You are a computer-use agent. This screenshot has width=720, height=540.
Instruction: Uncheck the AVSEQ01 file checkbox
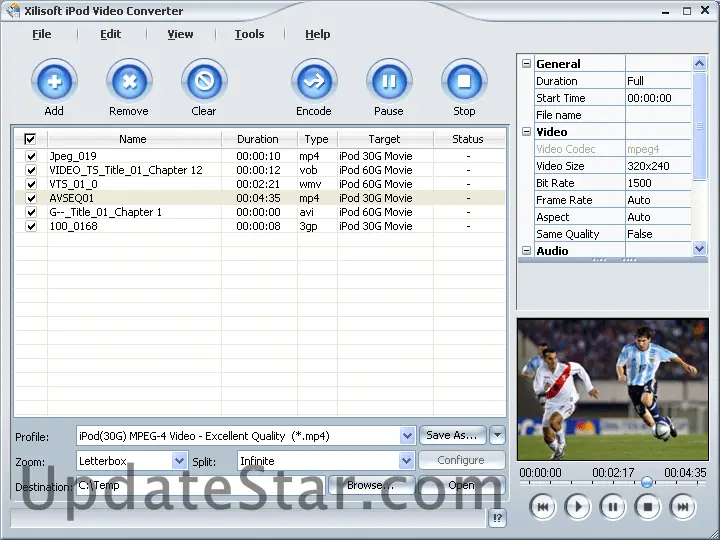click(x=31, y=198)
